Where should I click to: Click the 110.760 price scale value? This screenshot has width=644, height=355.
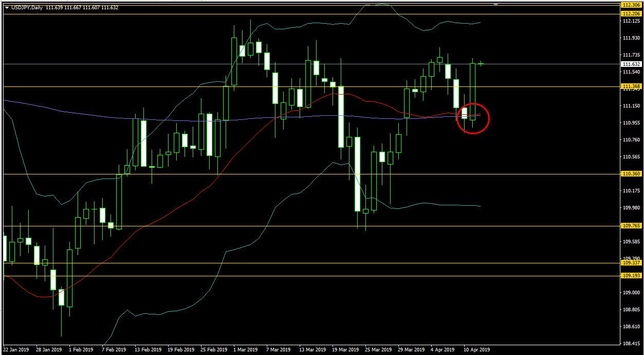[631, 140]
